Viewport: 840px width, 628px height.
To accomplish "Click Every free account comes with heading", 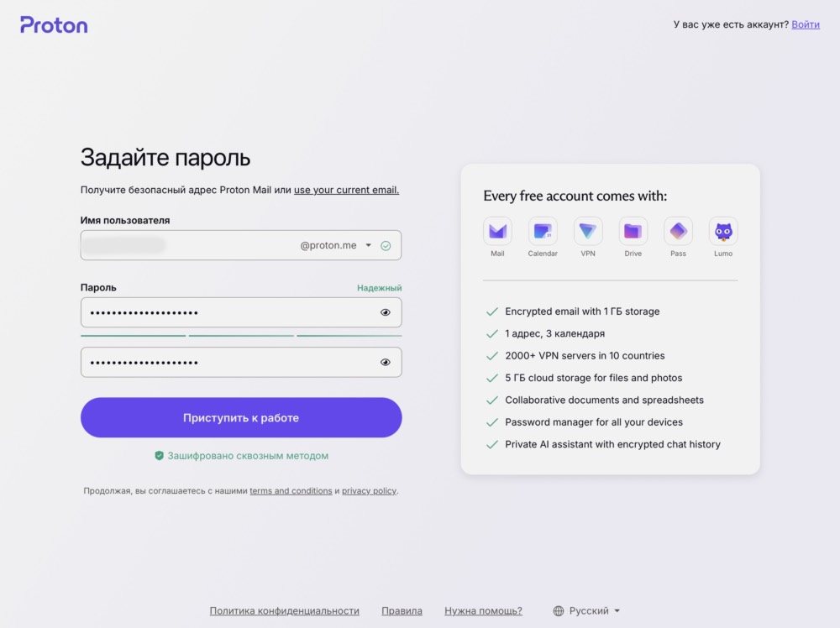I will 575,196.
